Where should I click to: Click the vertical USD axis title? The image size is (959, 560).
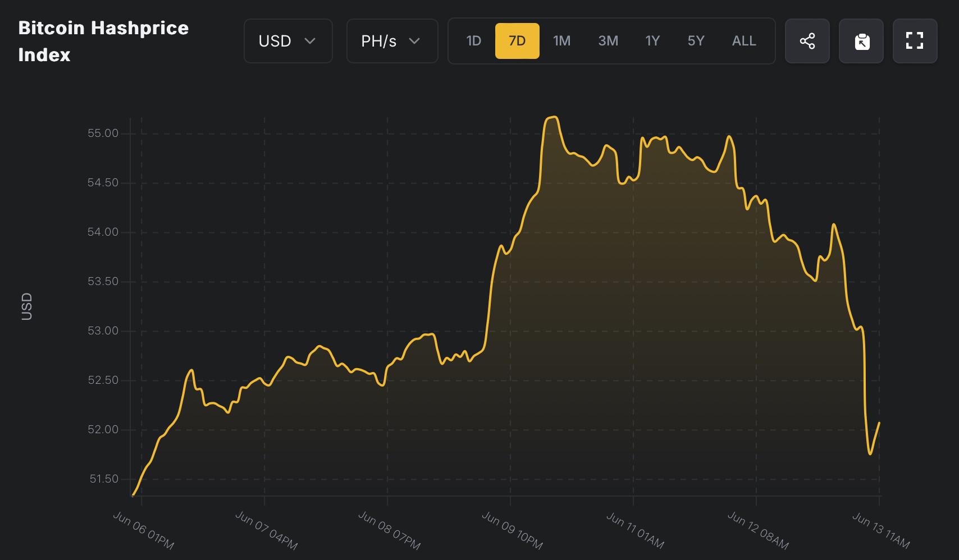tap(26, 306)
